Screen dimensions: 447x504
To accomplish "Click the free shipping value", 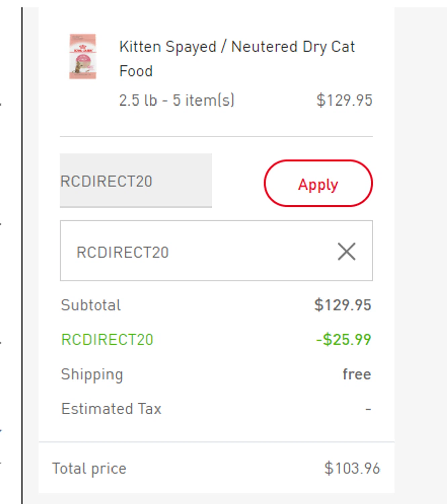I will click(x=357, y=374).
